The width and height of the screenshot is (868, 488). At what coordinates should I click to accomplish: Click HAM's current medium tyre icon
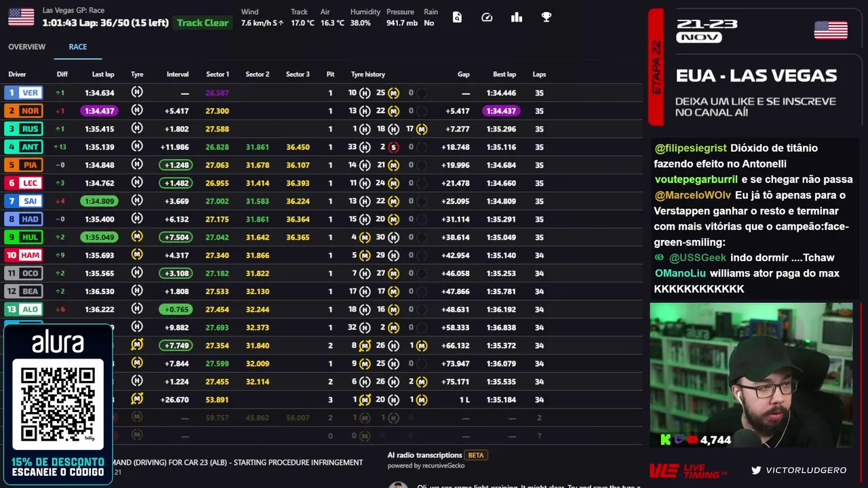137,255
